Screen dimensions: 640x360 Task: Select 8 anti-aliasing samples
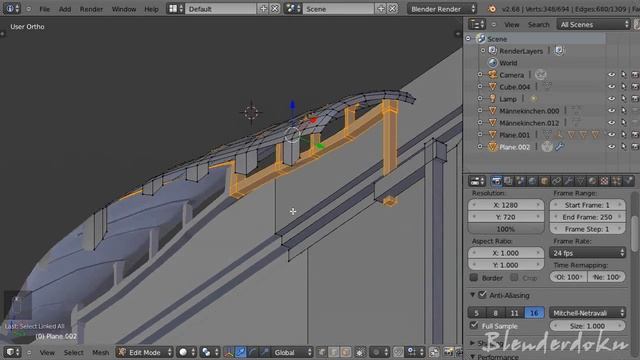click(x=496, y=313)
